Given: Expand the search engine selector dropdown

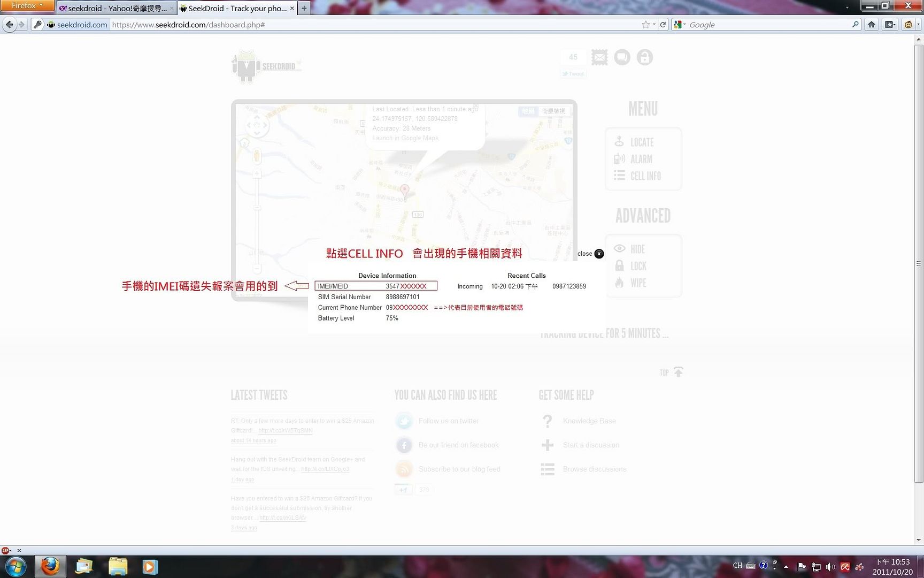Looking at the screenshot, I should (x=680, y=25).
